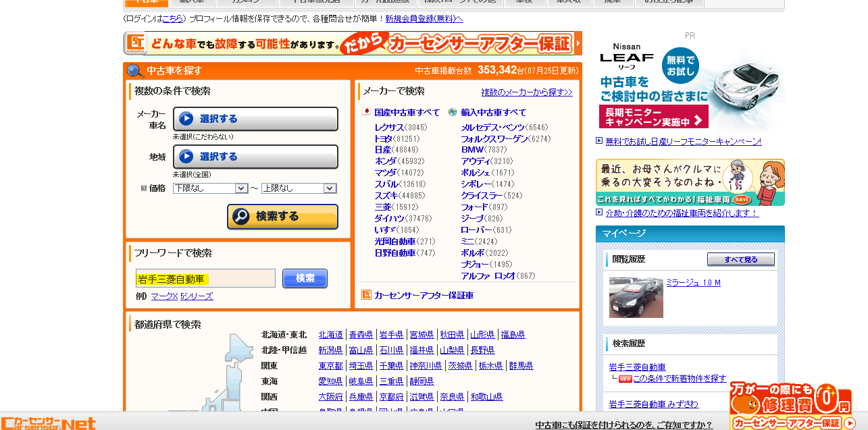The height and width of the screenshot is (430, 868).
Task: Open この条件で新着物件を探す link
Action: [x=680, y=379]
